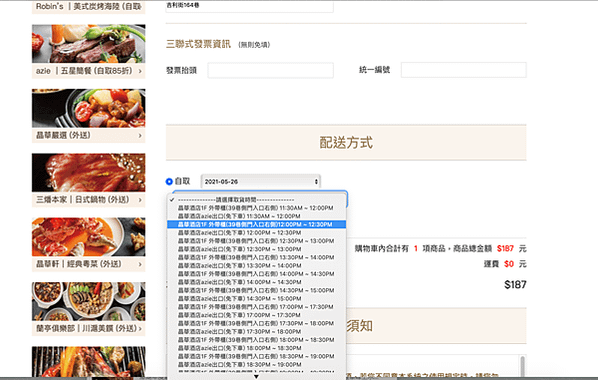Pick 1F 外帶櫃 18:30PM ~ 19:00PM slot
Image resolution: width=598 pixels, height=380 pixels.
[x=256, y=357]
